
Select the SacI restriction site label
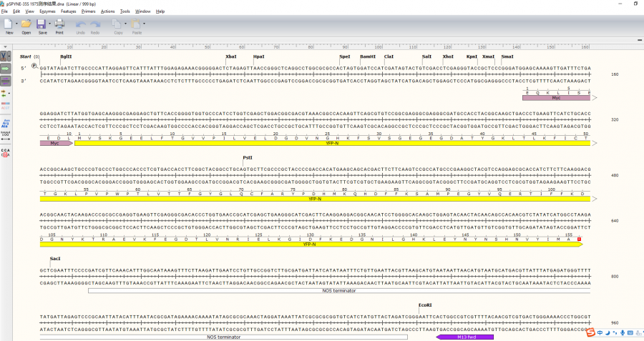pyautogui.click(x=55, y=259)
